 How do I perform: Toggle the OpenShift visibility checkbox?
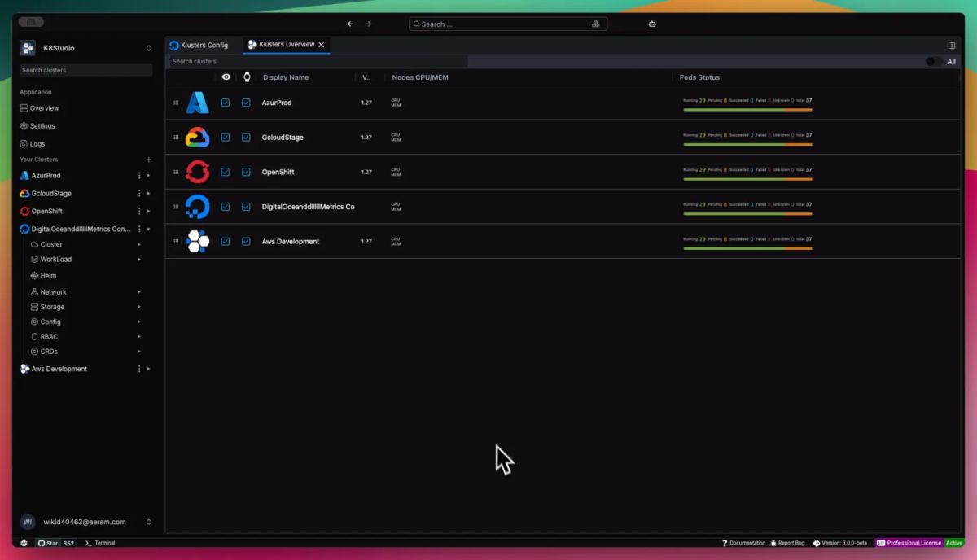pos(226,173)
